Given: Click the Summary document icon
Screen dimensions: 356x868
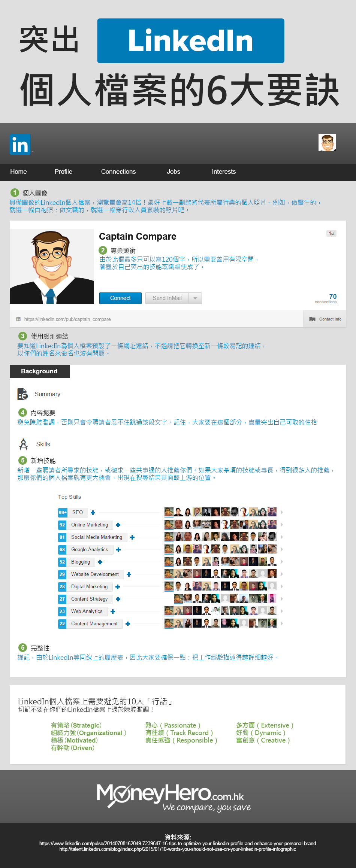Looking at the screenshot, I should [22, 394].
